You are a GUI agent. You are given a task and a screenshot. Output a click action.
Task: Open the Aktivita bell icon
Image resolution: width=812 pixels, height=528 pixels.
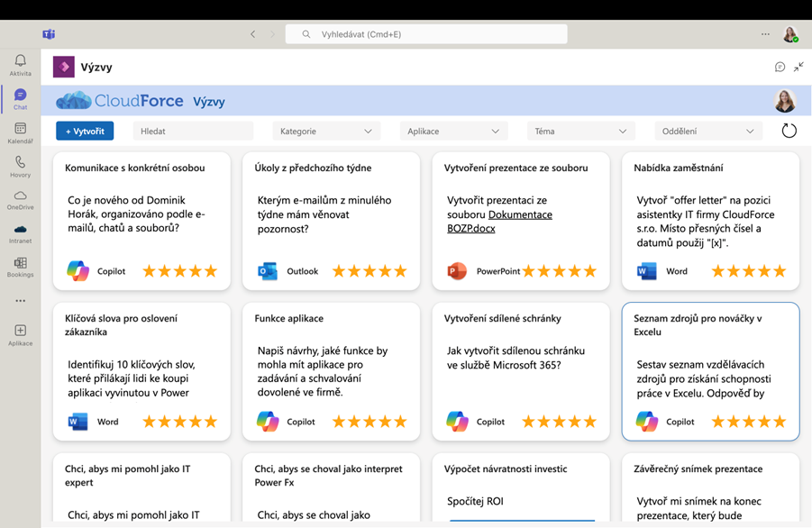(20, 60)
